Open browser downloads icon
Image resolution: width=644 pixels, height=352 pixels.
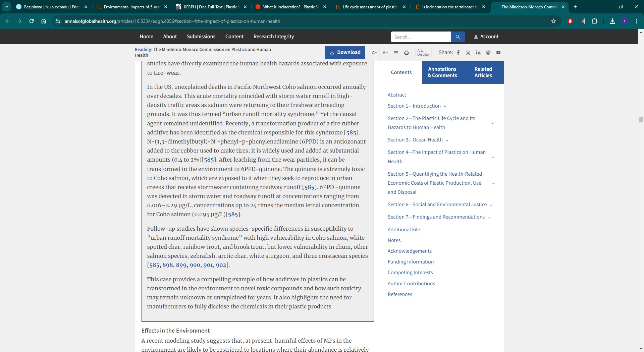(612, 21)
